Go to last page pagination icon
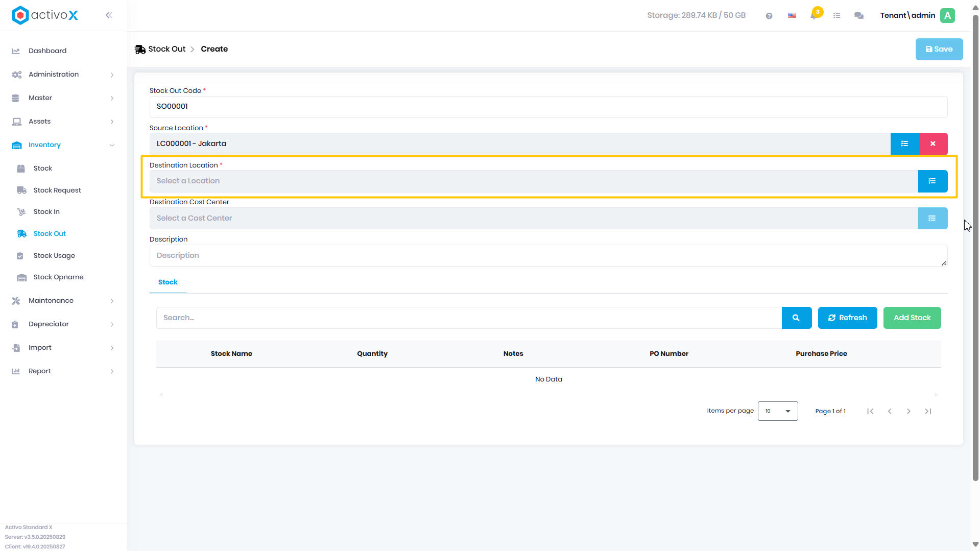 (x=928, y=411)
